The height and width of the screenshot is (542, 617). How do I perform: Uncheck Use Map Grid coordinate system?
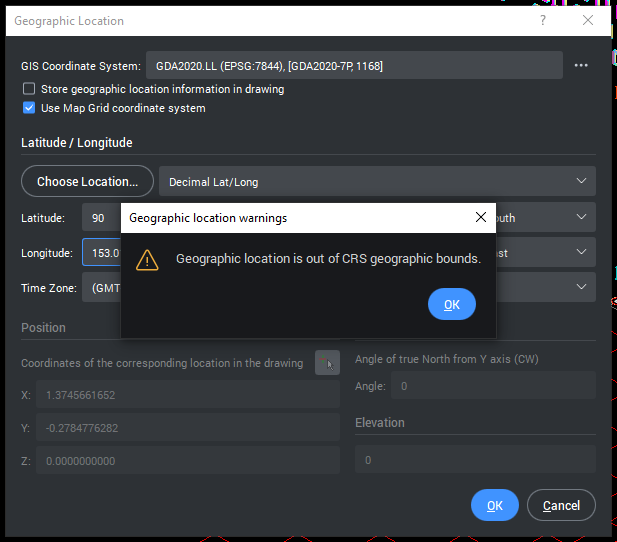[x=29, y=108]
